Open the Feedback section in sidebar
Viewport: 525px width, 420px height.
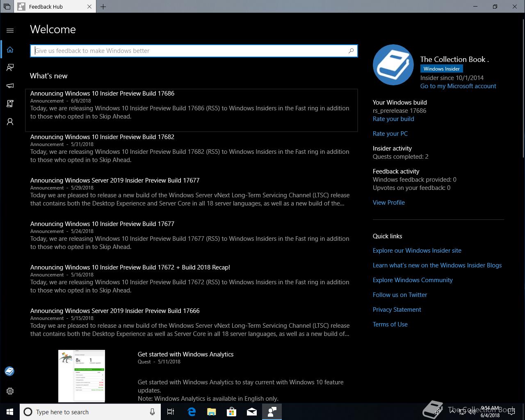pyautogui.click(x=10, y=68)
